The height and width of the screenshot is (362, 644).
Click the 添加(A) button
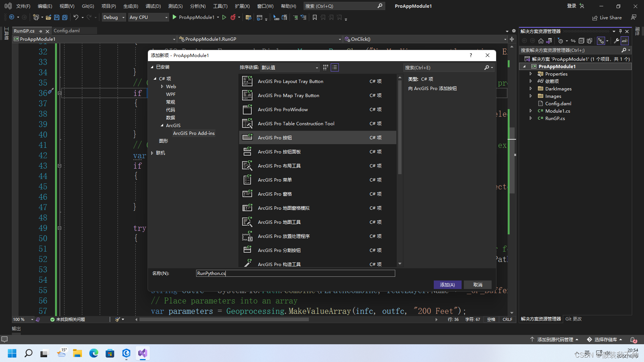[448, 285]
